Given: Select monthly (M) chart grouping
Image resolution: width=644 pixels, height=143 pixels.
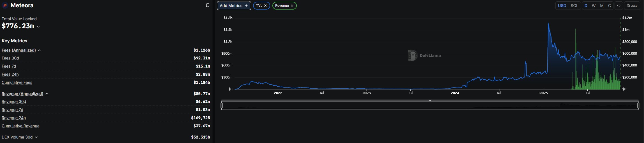Looking at the screenshot, I should (x=602, y=6).
